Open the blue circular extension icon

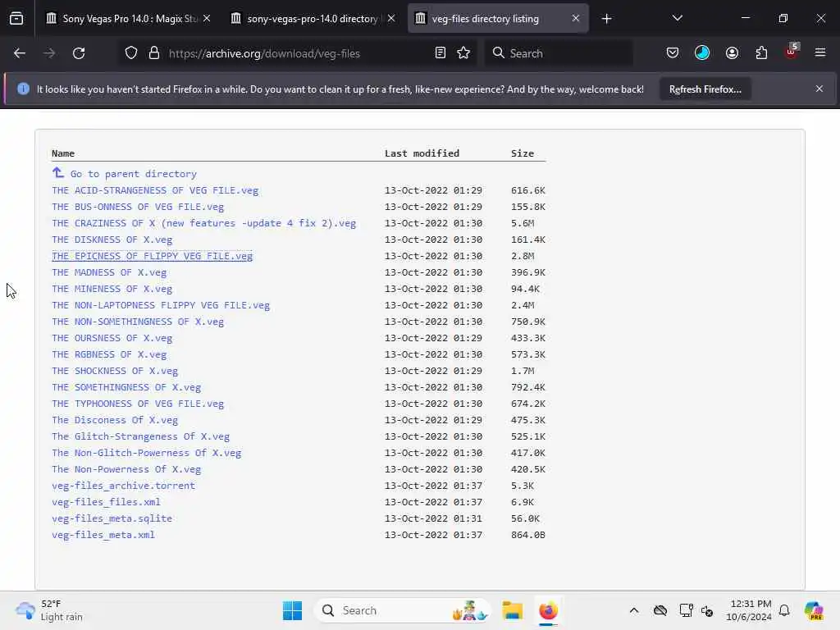[702, 53]
